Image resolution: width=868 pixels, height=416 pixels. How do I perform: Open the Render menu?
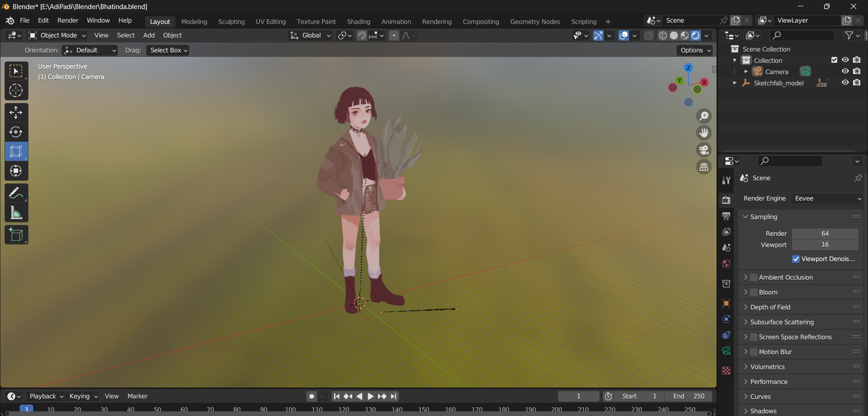coord(68,20)
